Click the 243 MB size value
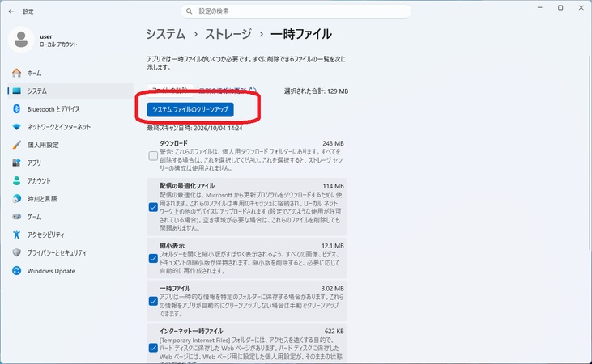Screen dimensions: 592x364 [x=333, y=143]
